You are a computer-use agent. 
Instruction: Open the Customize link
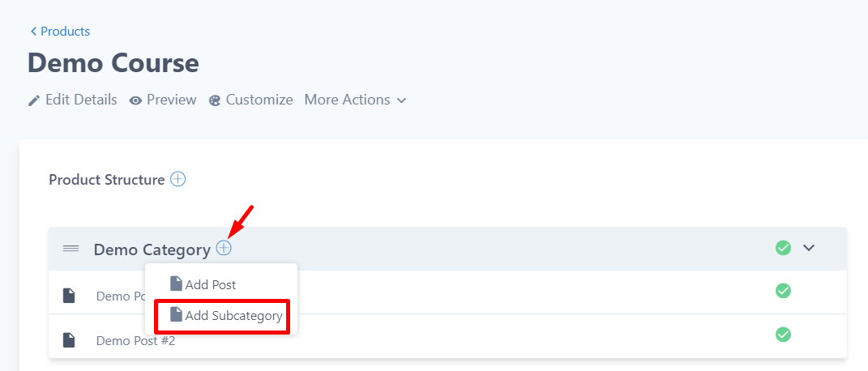(x=259, y=100)
